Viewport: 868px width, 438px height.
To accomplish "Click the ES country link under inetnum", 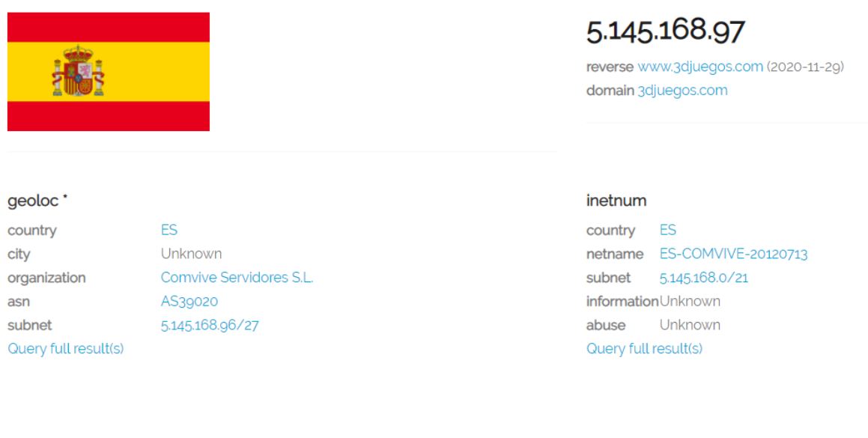I will [x=668, y=231].
